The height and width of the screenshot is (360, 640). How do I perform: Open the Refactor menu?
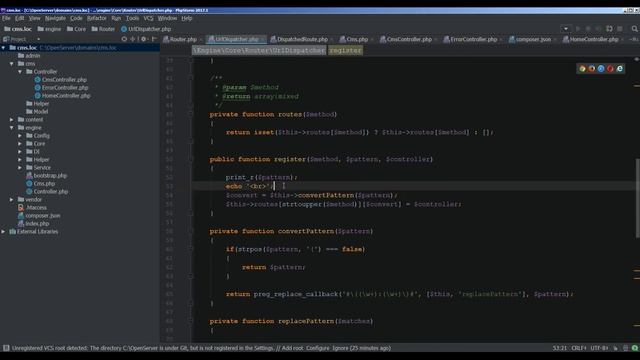(x=97, y=18)
